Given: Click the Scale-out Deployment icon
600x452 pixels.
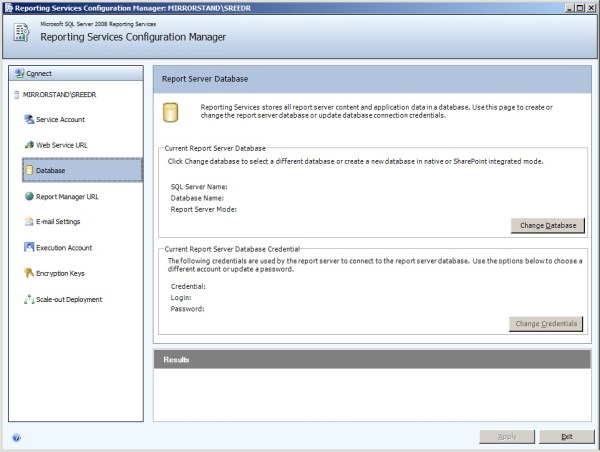Looking at the screenshot, I should (x=29, y=299).
